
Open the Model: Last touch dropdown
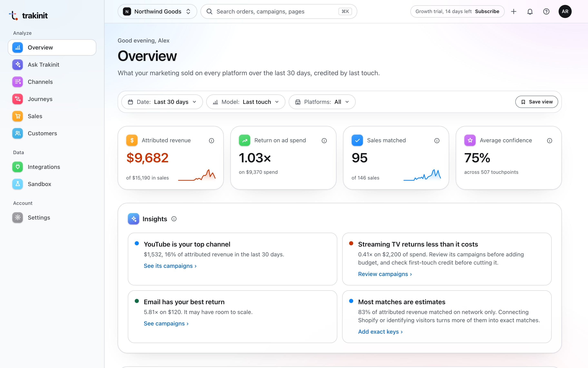pos(246,102)
